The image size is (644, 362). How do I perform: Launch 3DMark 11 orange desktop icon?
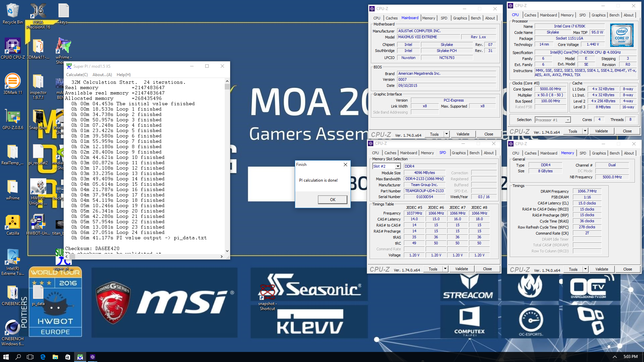coord(12,84)
